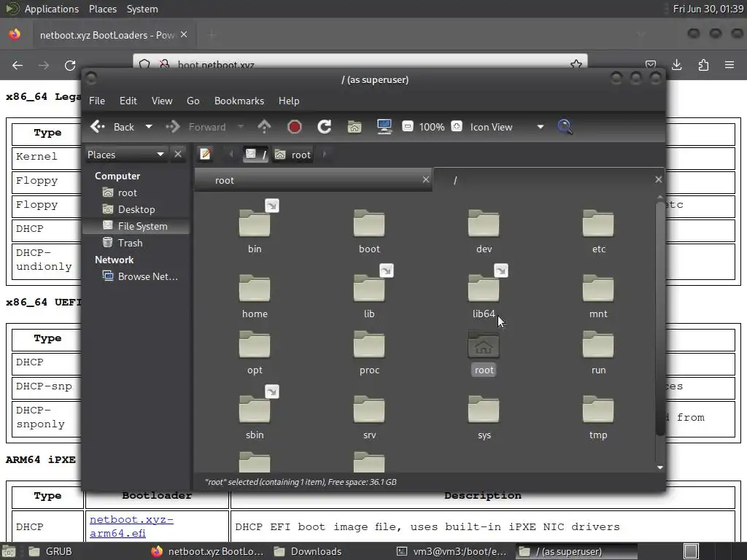Switch to vm3@vm3 terminal in taskbar
This screenshot has height=560, width=747.
click(x=452, y=551)
